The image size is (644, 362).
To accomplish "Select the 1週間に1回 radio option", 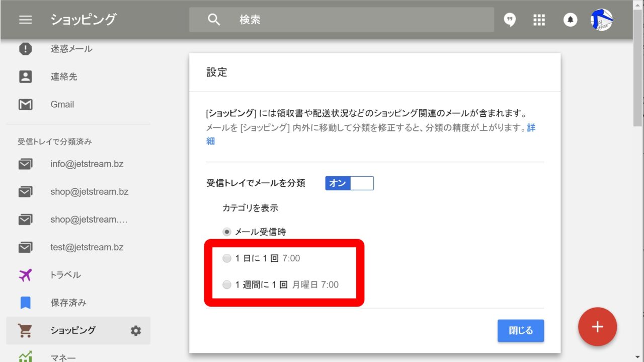I will point(227,285).
